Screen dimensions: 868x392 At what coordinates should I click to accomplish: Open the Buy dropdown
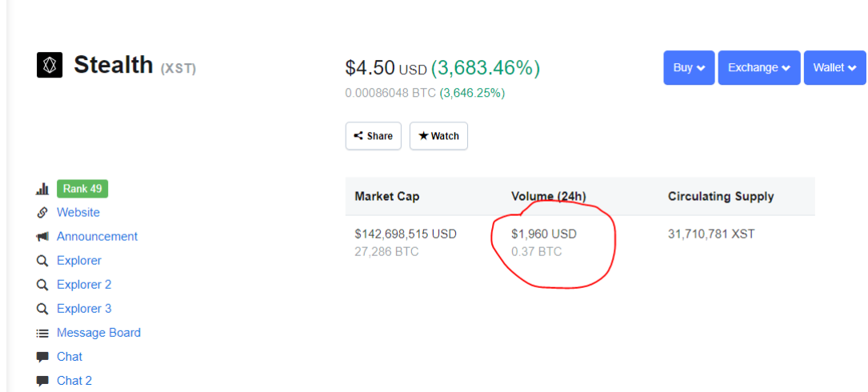(689, 67)
